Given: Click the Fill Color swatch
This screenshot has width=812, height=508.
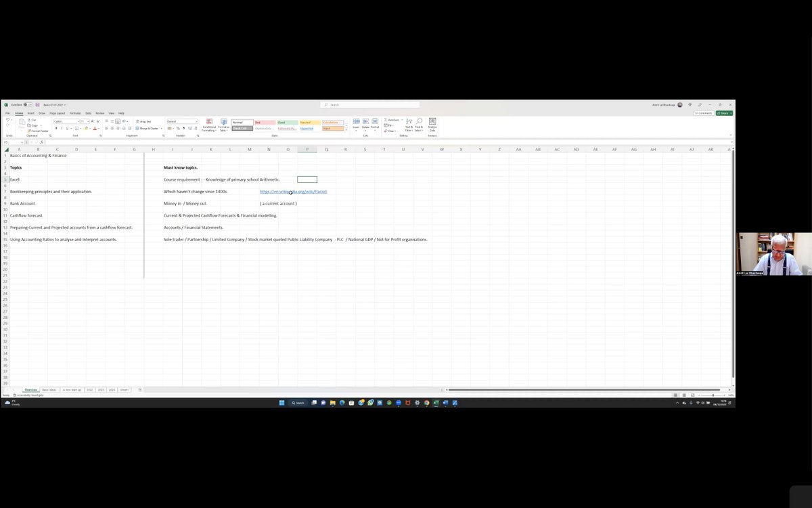Looking at the screenshot, I should 86,128.
